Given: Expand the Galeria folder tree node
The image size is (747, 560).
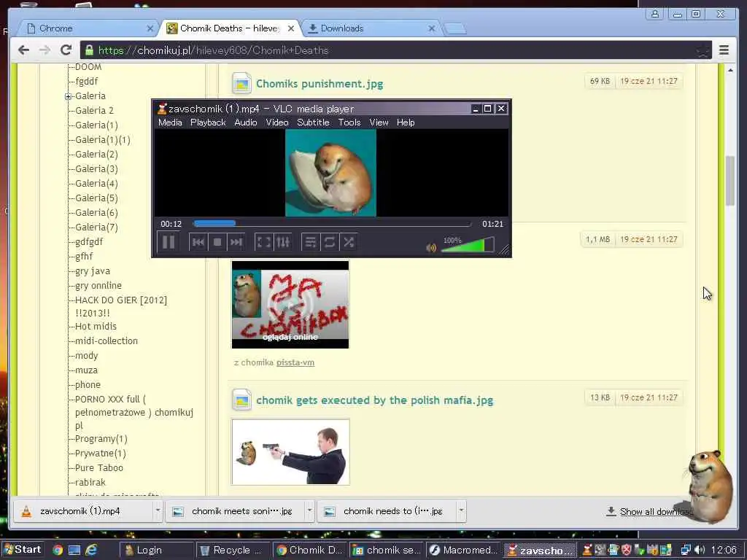Looking at the screenshot, I should point(68,96).
